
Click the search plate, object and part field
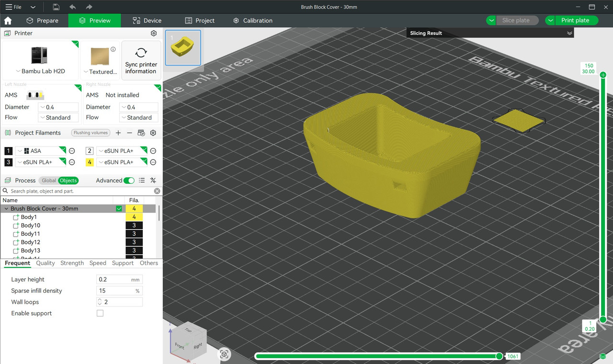click(x=81, y=191)
